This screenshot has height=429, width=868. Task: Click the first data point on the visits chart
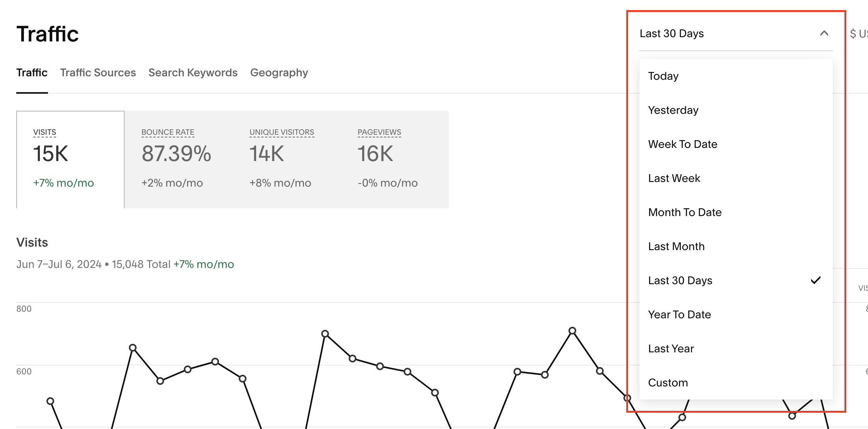click(x=50, y=401)
